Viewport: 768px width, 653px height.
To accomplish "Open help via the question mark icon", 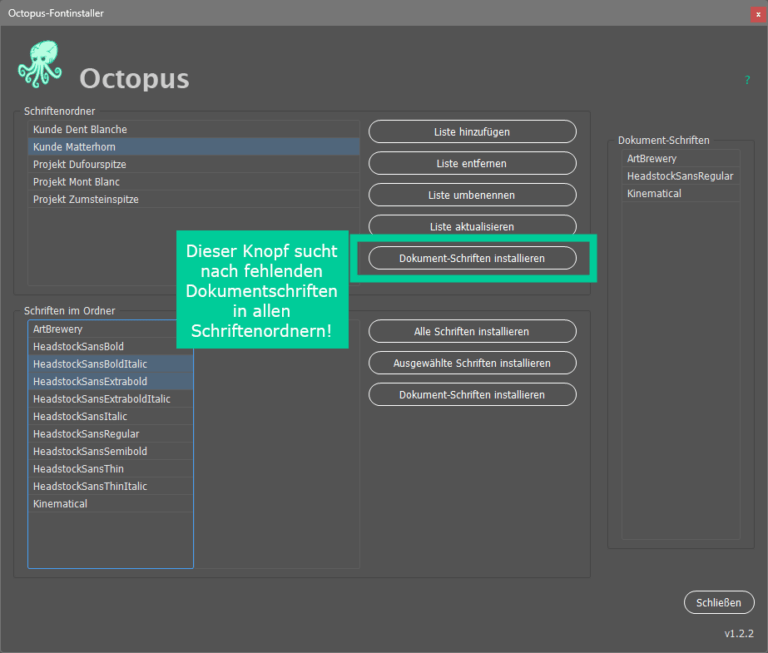I will pos(747,80).
